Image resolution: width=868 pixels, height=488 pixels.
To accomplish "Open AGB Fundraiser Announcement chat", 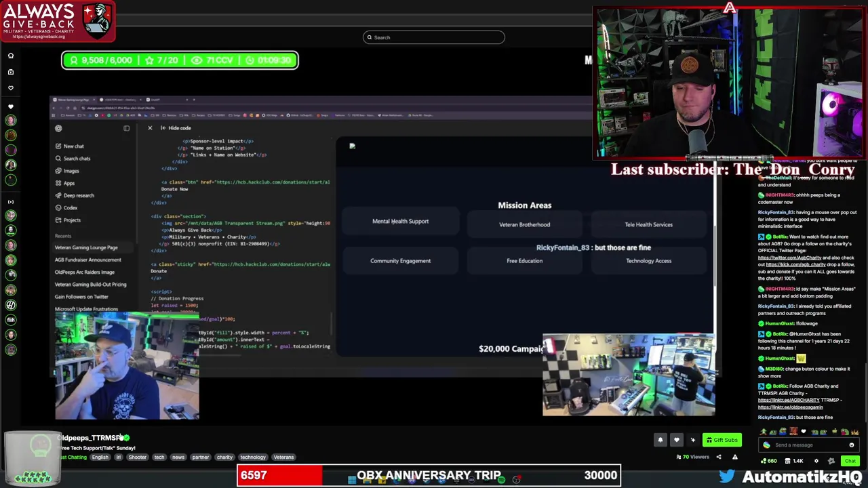I will coord(88,260).
